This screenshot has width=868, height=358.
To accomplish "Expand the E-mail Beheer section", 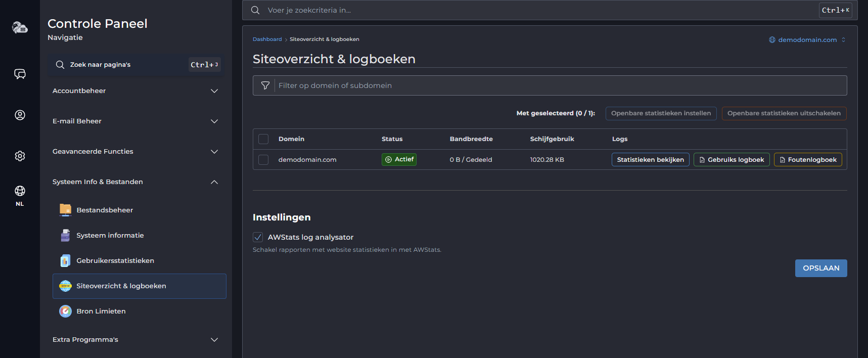I will tap(135, 121).
